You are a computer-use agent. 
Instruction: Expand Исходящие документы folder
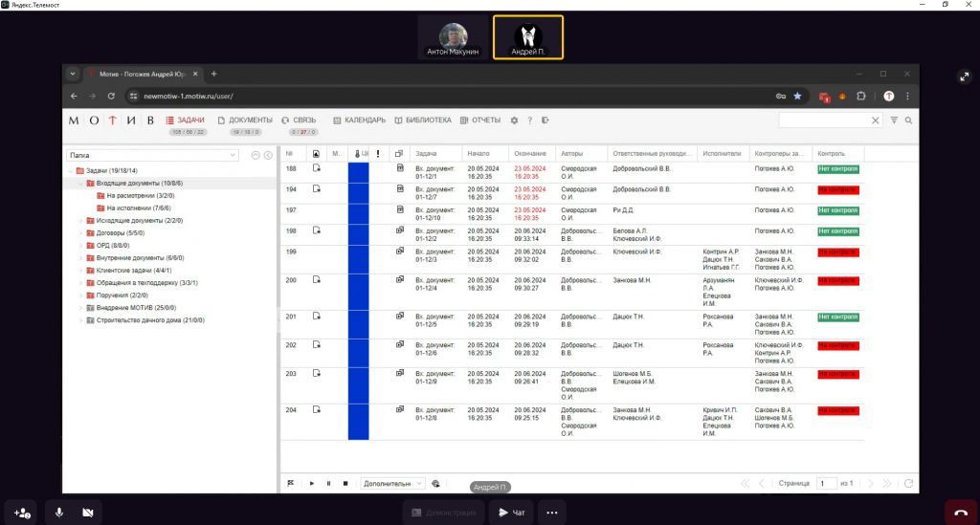click(x=80, y=220)
